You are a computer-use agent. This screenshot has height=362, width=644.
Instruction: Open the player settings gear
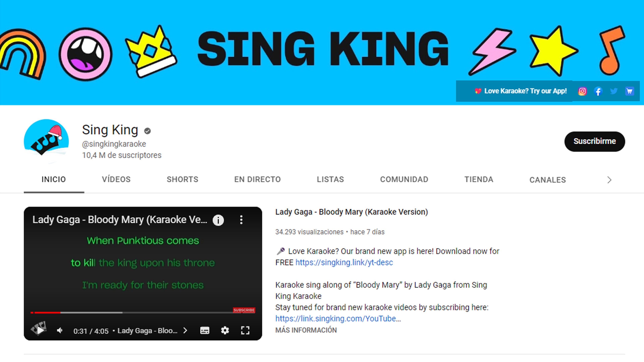225,330
